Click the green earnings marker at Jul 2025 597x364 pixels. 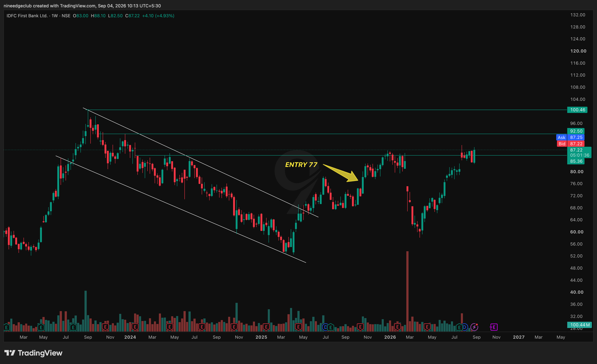click(330, 327)
